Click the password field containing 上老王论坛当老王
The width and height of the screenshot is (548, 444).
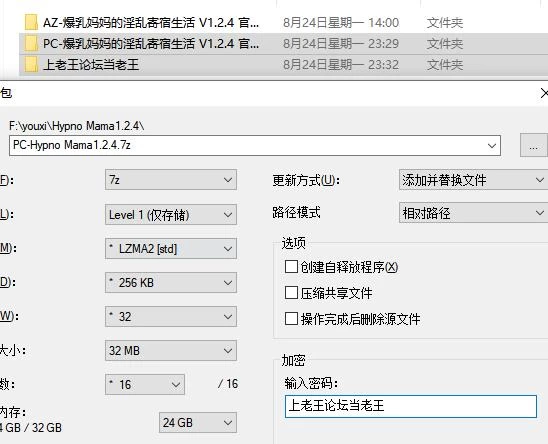coord(411,406)
